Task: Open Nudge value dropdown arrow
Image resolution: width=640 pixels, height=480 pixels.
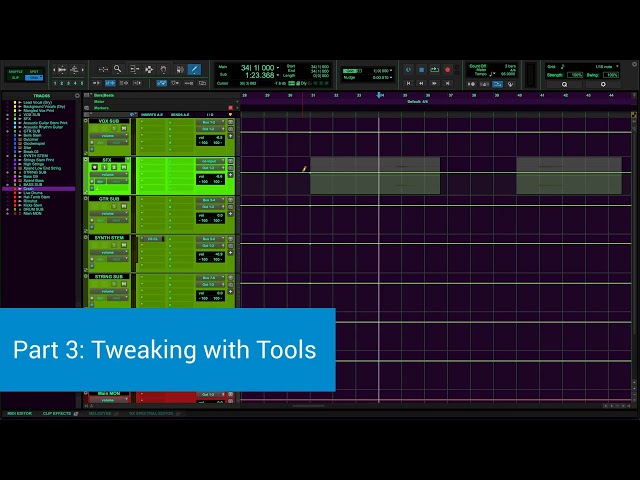Action: tap(391, 78)
